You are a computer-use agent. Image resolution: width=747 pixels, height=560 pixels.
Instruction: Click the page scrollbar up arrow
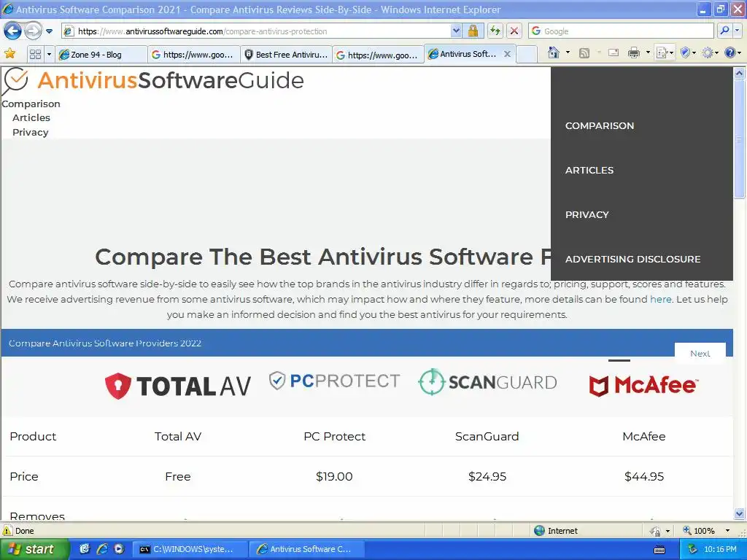point(739,73)
